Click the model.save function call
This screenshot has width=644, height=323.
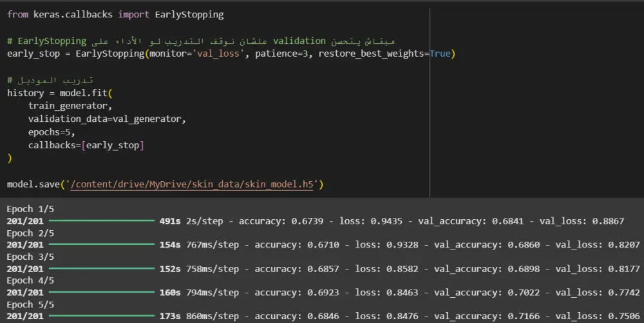pos(32,184)
